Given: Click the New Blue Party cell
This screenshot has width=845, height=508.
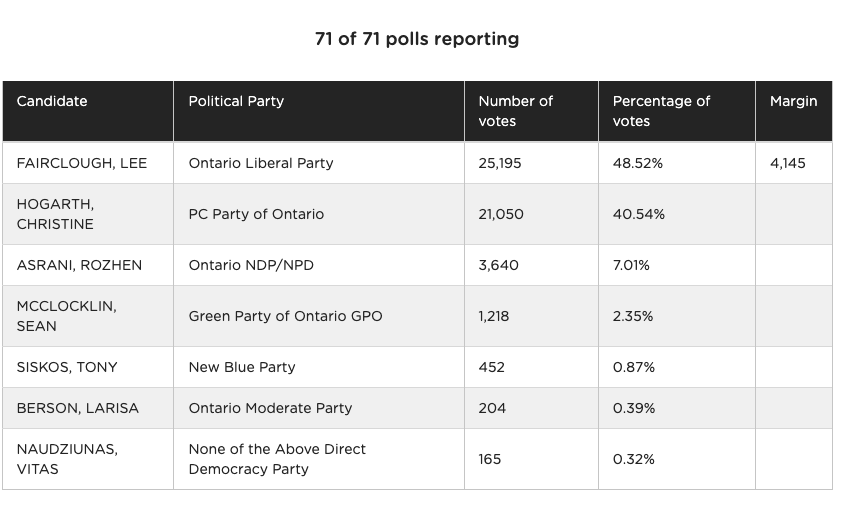Looking at the screenshot, I should pos(242,367).
